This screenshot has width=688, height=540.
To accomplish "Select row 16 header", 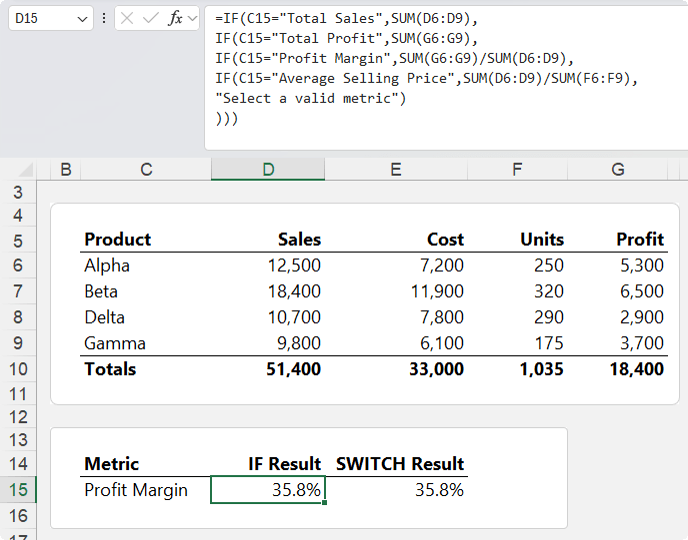I will (x=18, y=515).
